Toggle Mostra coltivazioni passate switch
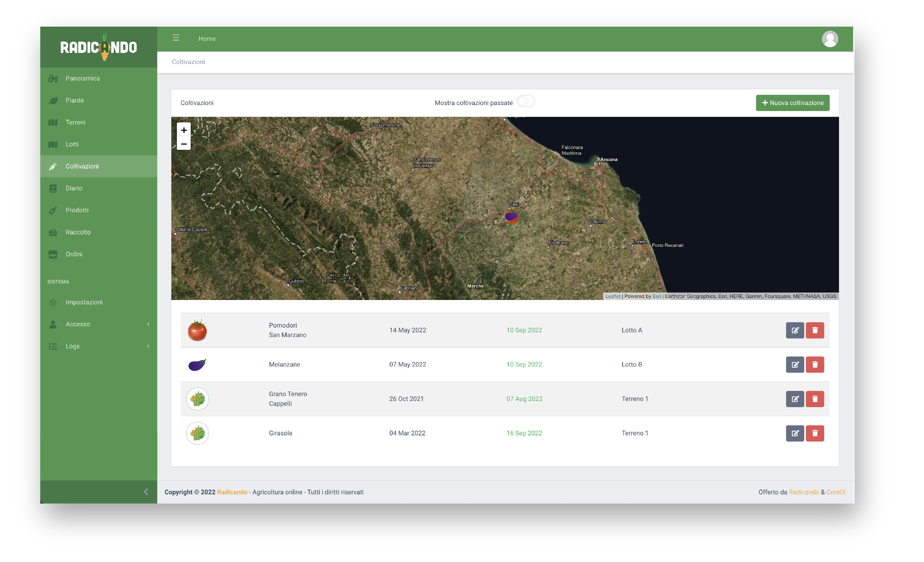 tap(525, 102)
